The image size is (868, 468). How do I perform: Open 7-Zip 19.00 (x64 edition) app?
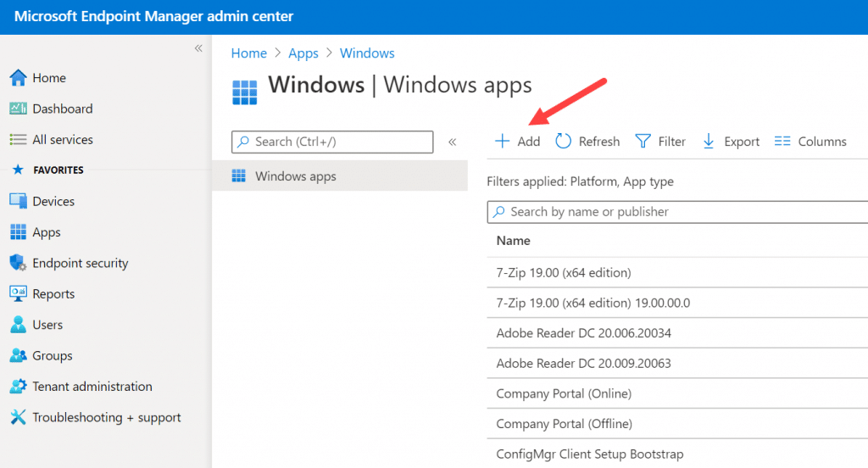coord(564,272)
